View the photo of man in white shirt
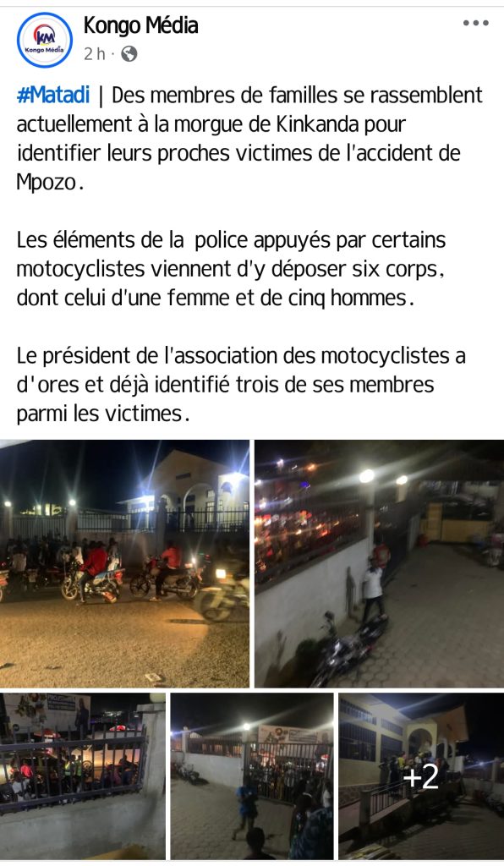Image resolution: width=504 pixels, height=866 pixels. (379, 563)
